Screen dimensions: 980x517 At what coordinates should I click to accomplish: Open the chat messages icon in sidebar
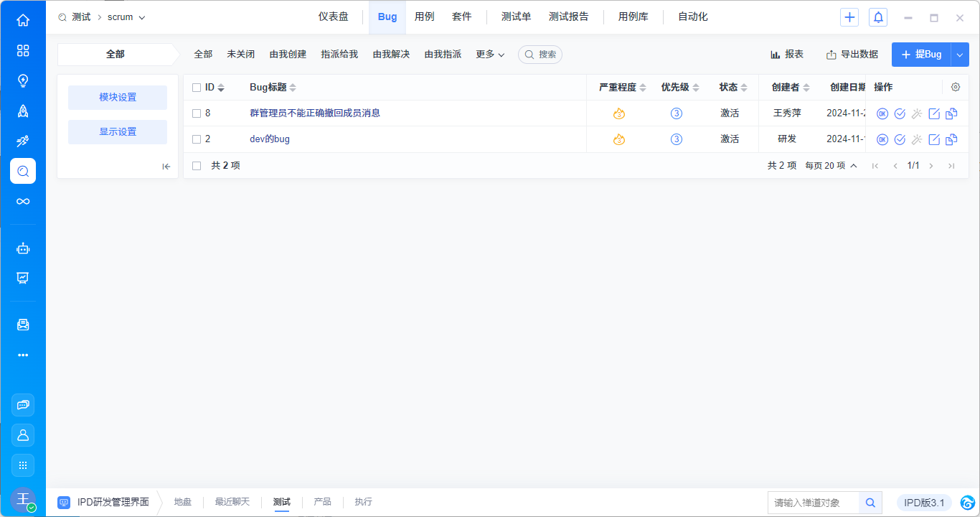click(23, 405)
